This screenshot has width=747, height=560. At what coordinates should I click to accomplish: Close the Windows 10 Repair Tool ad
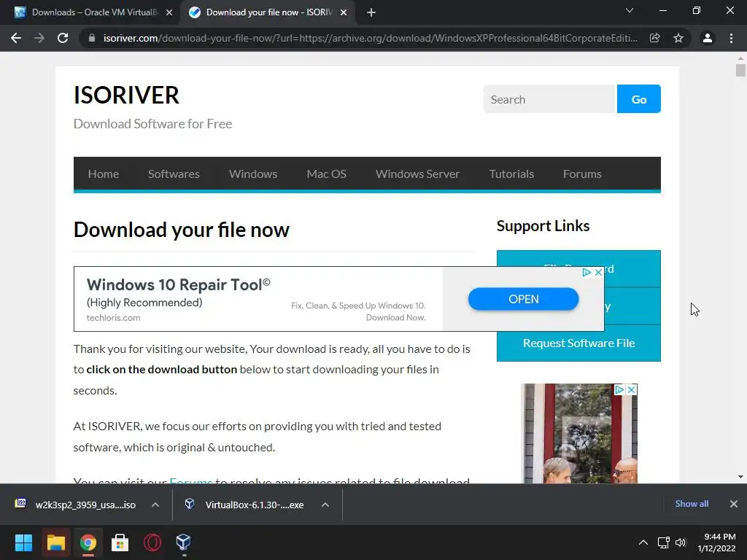coord(598,273)
